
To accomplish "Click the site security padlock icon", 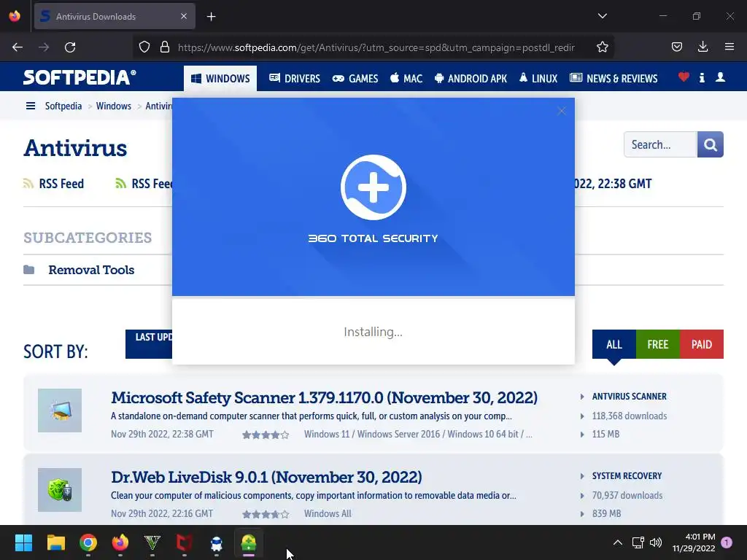I will (x=165, y=47).
